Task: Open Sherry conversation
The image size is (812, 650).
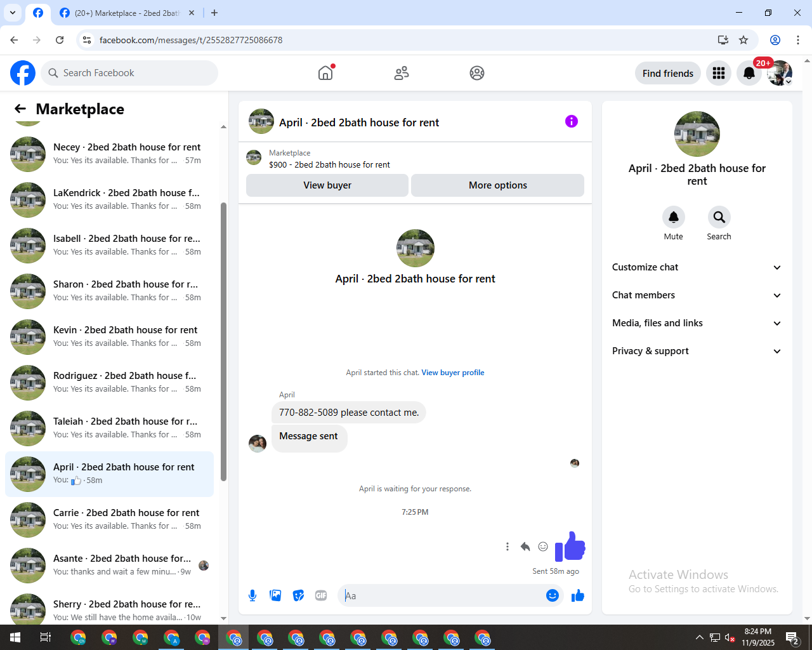Action: coord(109,608)
